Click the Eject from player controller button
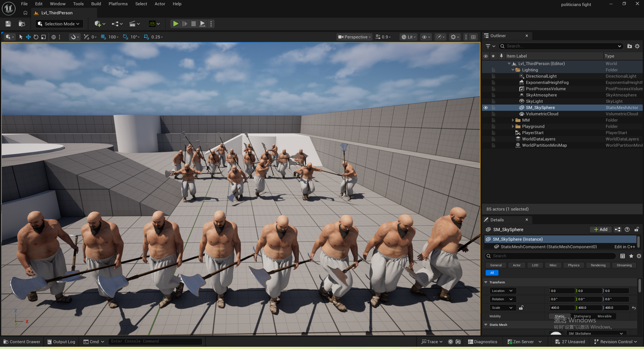The image size is (644, 349). (x=202, y=24)
